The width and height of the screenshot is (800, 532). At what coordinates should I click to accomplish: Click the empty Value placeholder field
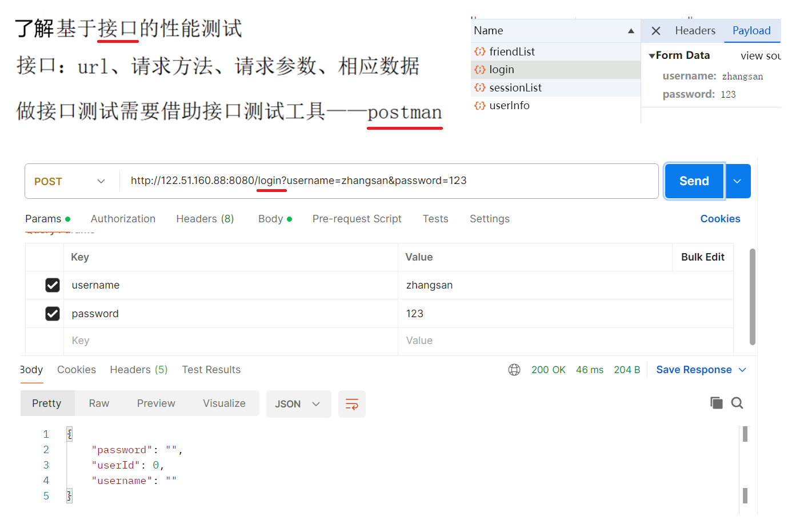tap(566, 341)
